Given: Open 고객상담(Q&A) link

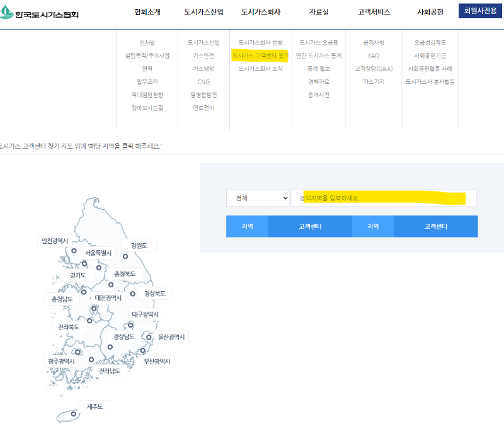Looking at the screenshot, I should pyautogui.click(x=374, y=69).
